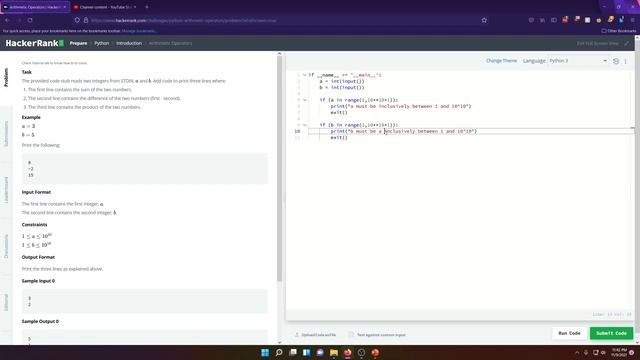Open the Leaderboard side tab

tap(6, 189)
